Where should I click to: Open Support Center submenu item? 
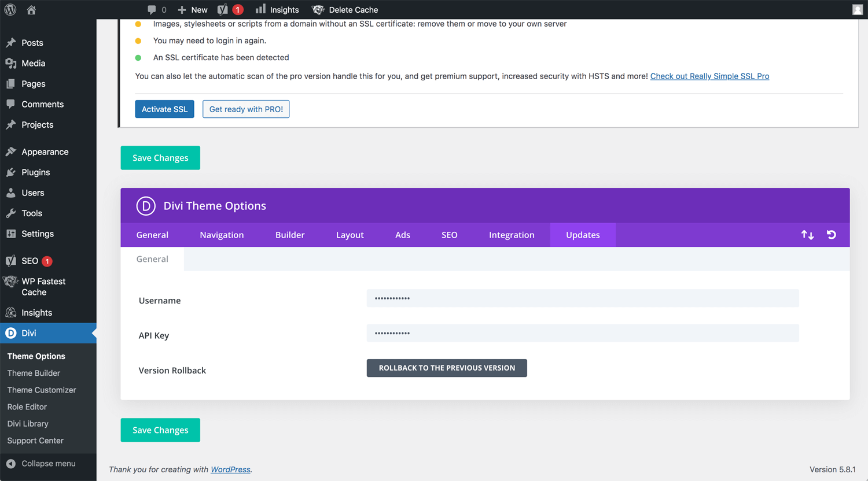35,441
